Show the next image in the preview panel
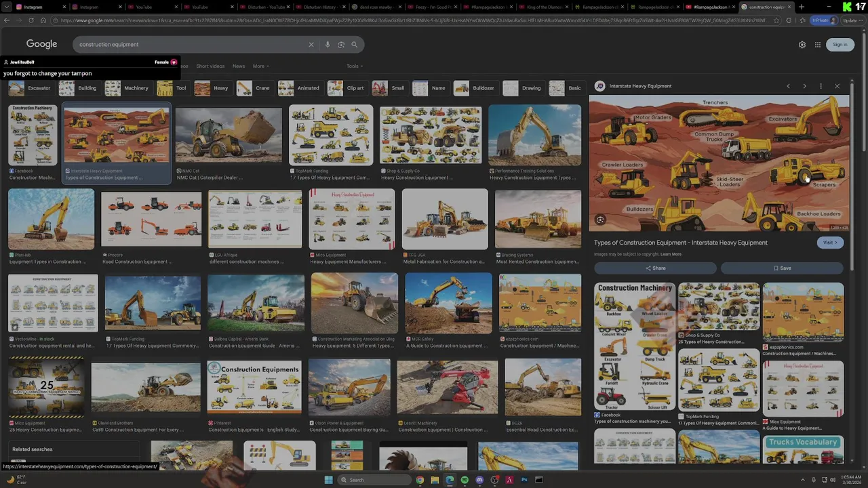 pyautogui.click(x=804, y=86)
